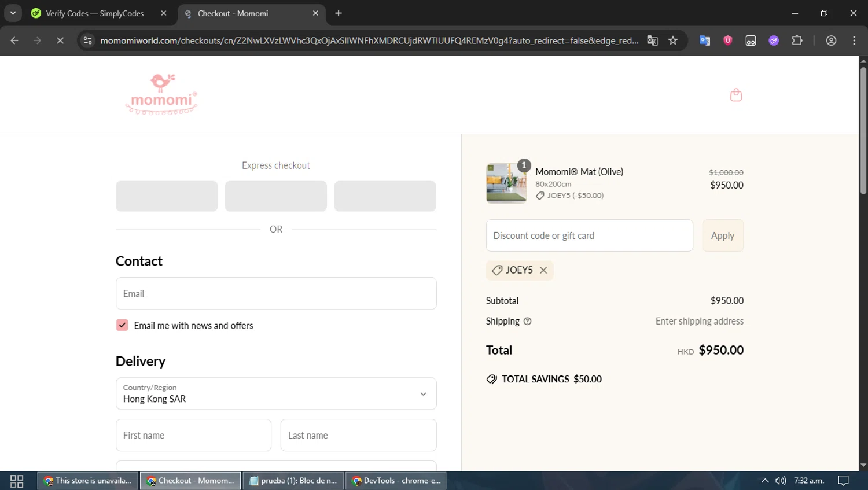Open the shopping bag cart icon

(735, 95)
